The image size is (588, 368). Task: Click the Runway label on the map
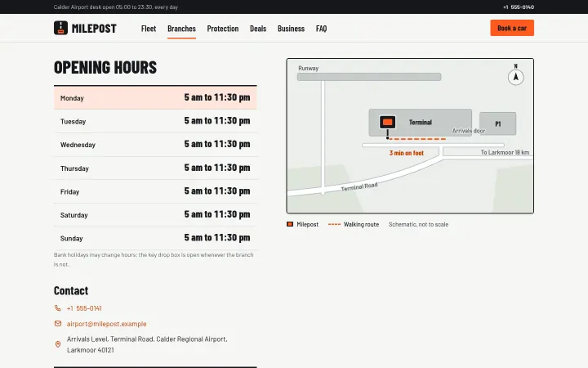click(x=308, y=68)
